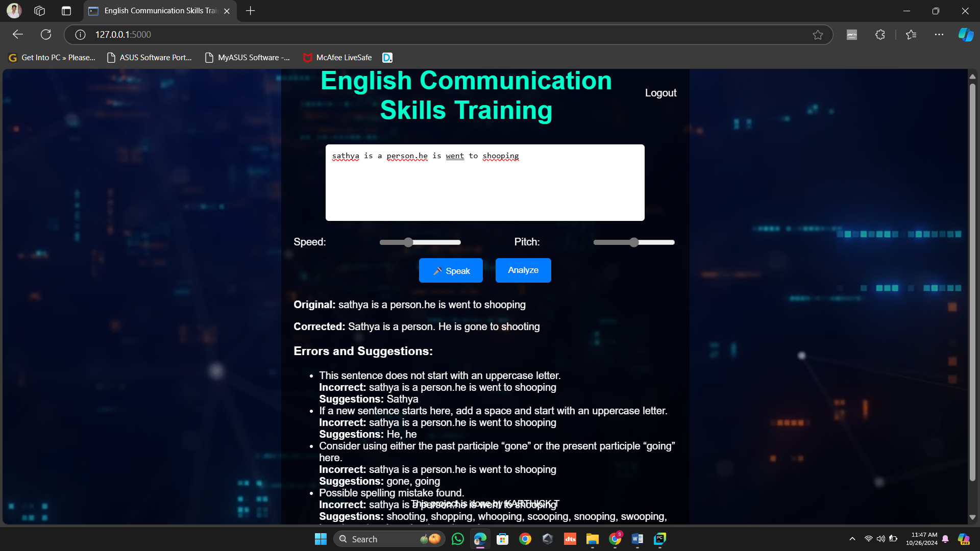
Task: Click suggestion text "gone, going"
Action: tap(413, 481)
